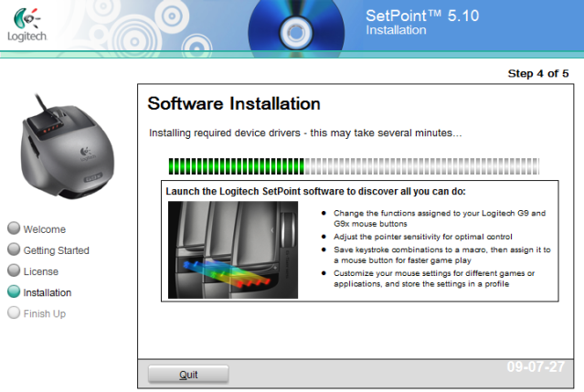
Task: Click the blue installation disc graphic
Action: pos(296,28)
